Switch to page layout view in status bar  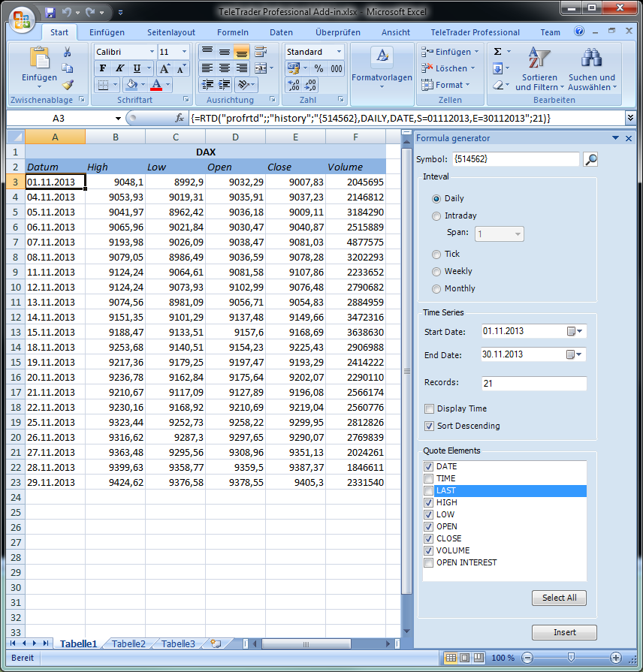(x=464, y=658)
